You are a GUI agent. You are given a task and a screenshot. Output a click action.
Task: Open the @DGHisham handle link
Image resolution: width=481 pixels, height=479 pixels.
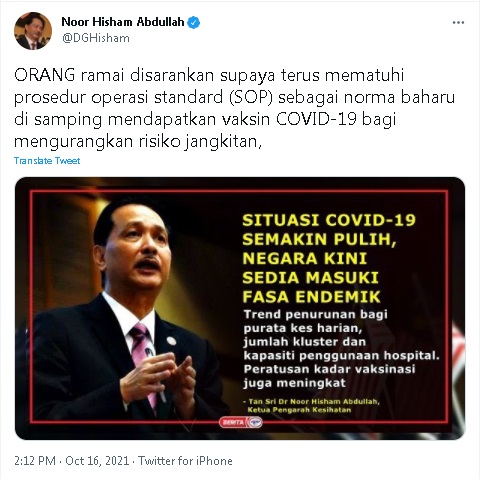(96, 38)
